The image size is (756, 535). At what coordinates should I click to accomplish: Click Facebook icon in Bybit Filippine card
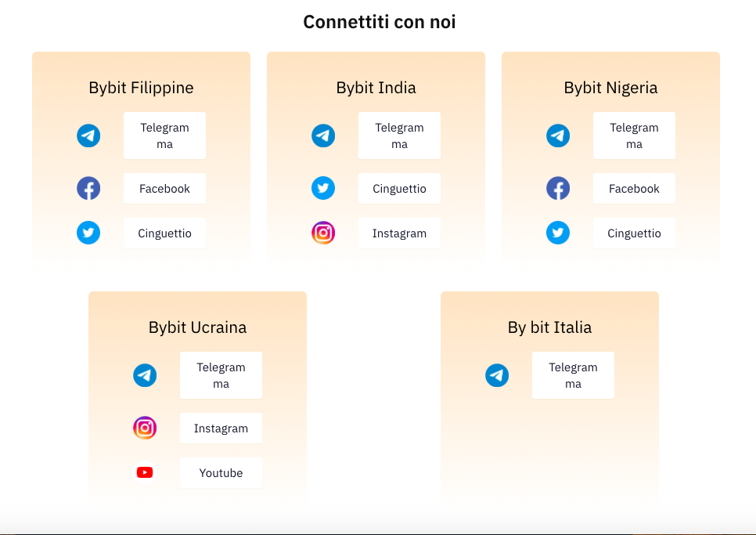pyautogui.click(x=88, y=188)
